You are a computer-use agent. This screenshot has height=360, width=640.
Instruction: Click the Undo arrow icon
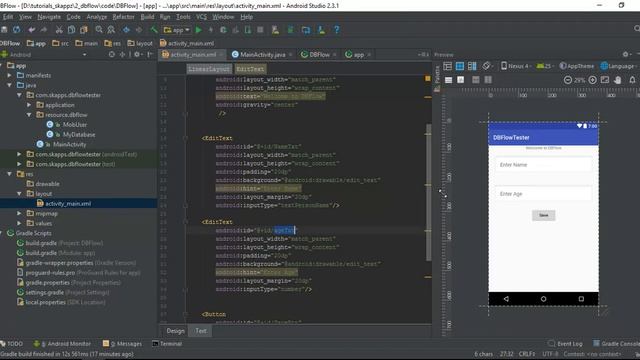32,30
